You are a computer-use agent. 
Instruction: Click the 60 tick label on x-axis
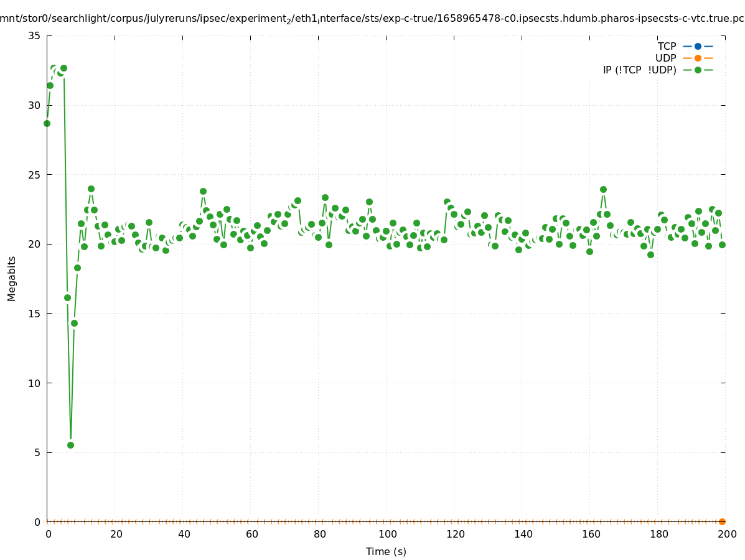tap(252, 534)
